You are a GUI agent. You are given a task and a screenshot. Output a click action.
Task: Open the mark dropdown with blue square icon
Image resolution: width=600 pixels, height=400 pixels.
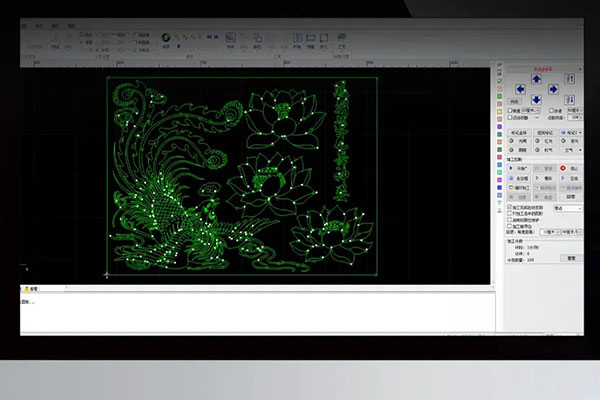tap(571, 132)
